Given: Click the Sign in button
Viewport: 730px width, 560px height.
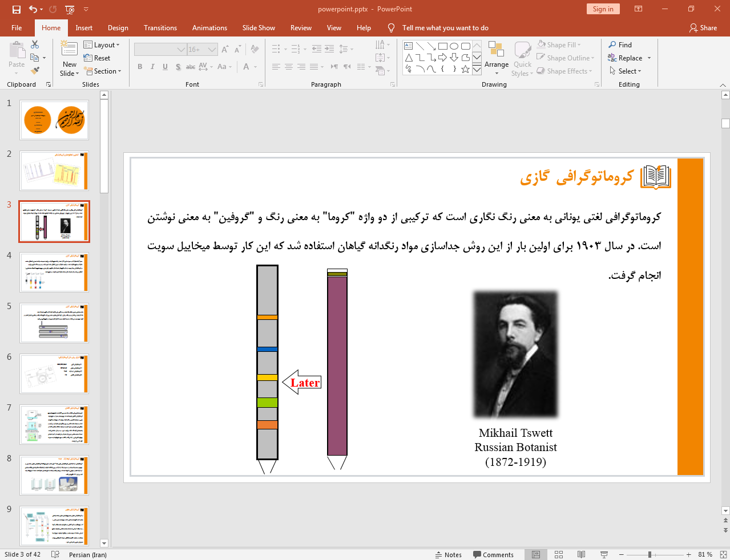Looking at the screenshot, I should [x=602, y=9].
